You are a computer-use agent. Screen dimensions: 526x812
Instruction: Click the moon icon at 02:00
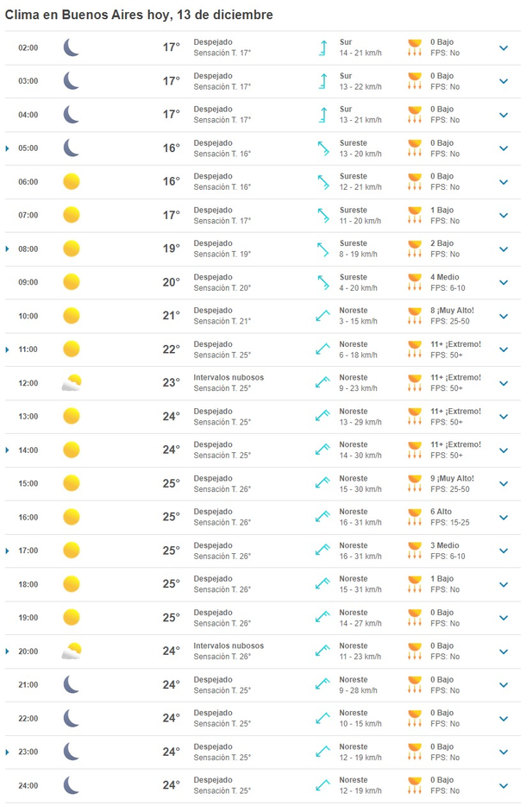[71, 47]
